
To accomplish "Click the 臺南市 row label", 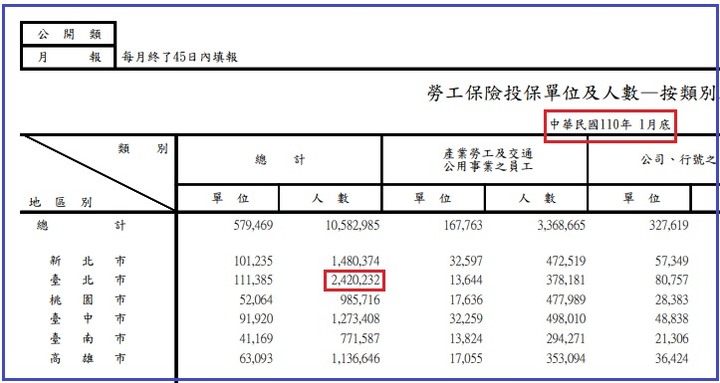I will [x=87, y=339].
